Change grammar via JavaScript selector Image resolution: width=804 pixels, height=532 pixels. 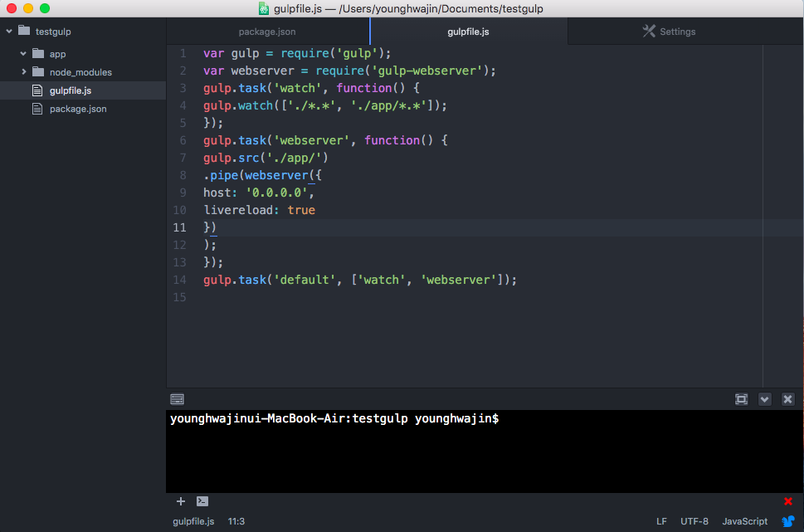coord(744,521)
